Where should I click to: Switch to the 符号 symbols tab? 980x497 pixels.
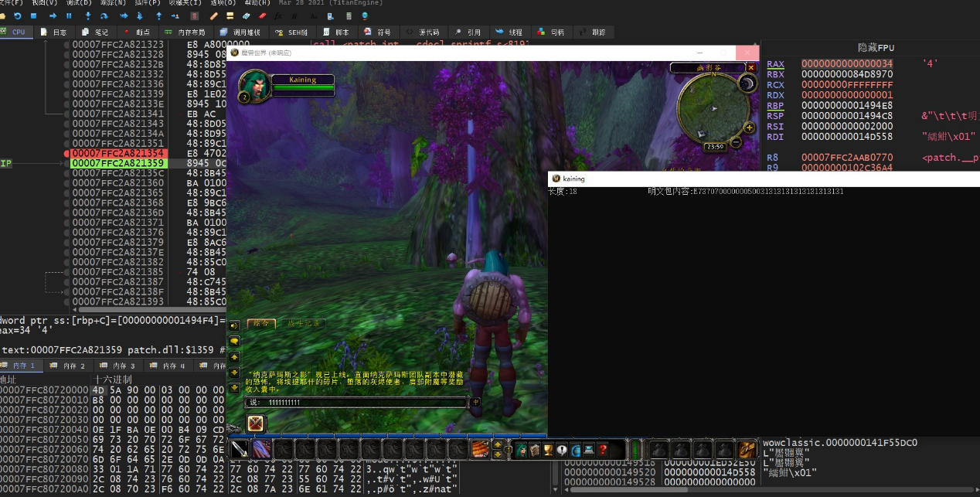(x=378, y=32)
